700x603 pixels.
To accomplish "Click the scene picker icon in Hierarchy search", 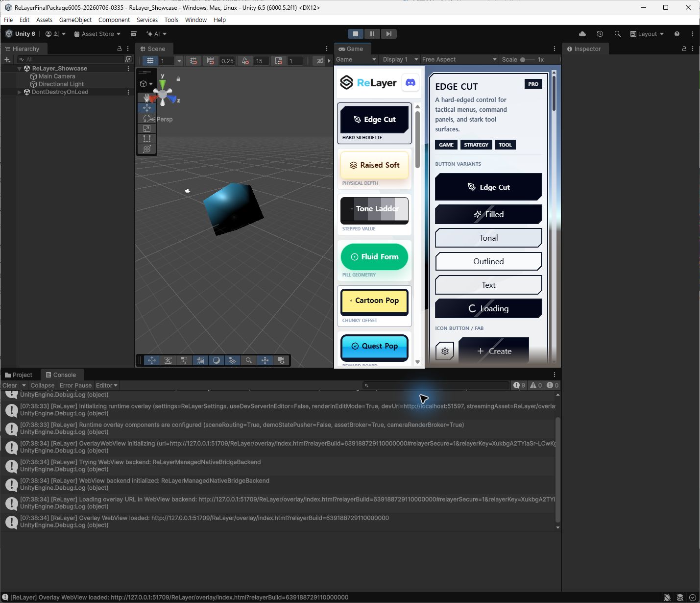I will click(128, 59).
